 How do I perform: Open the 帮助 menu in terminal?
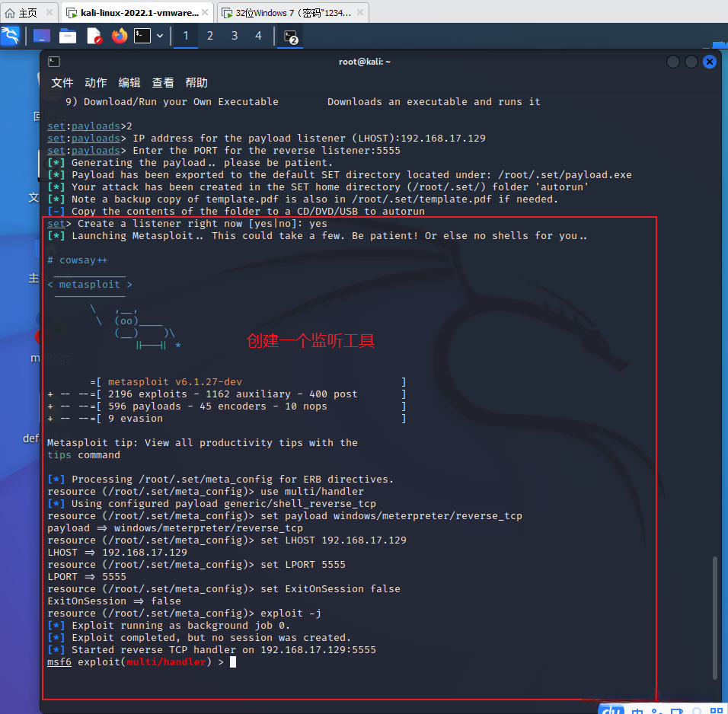196,83
